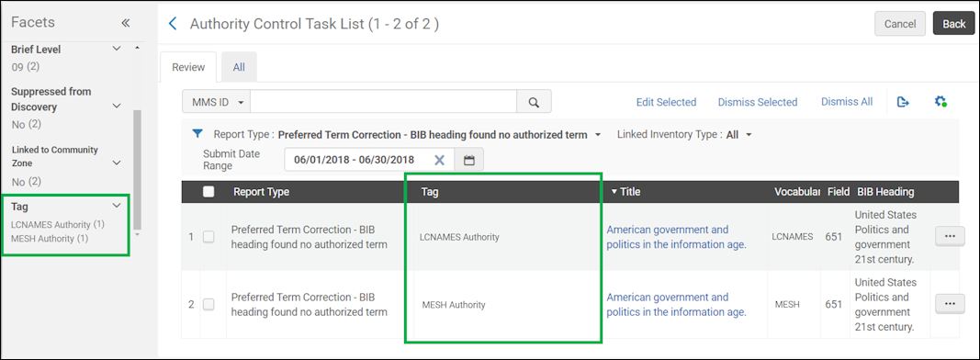Sort by the Title column header
The height and width of the screenshot is (360, 980).
coord(625,192)
